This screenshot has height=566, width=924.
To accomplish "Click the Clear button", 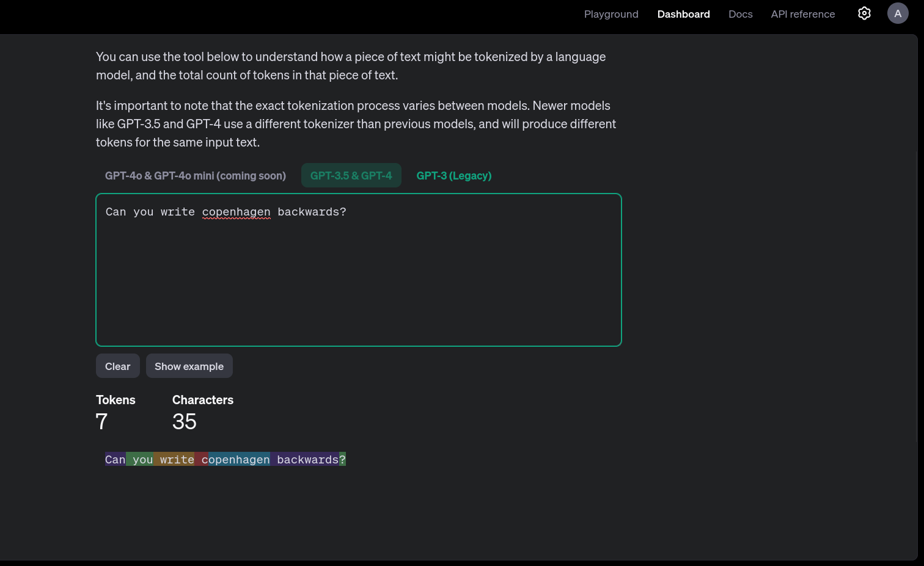I will click(118, 366).
